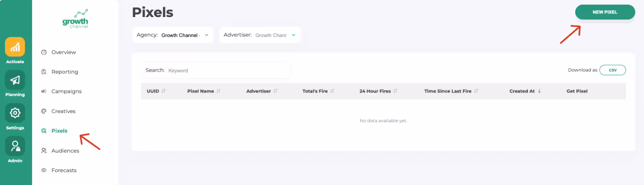Click the UUID column header
Screen dimensions: 644x185
point(153,91)
